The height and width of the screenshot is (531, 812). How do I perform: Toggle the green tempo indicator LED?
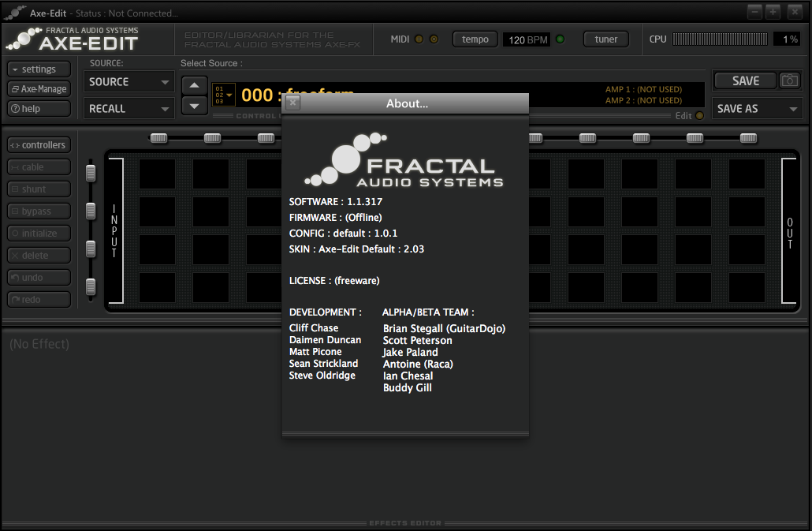560,39
